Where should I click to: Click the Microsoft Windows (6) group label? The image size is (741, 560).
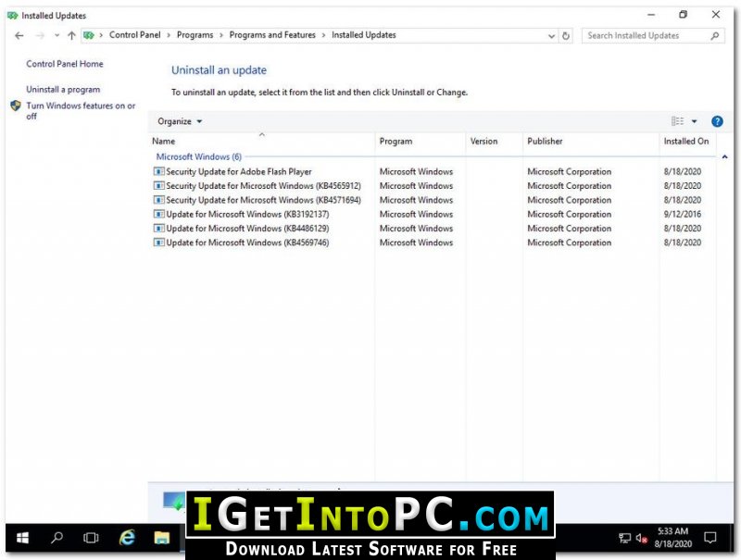point(199,156)
